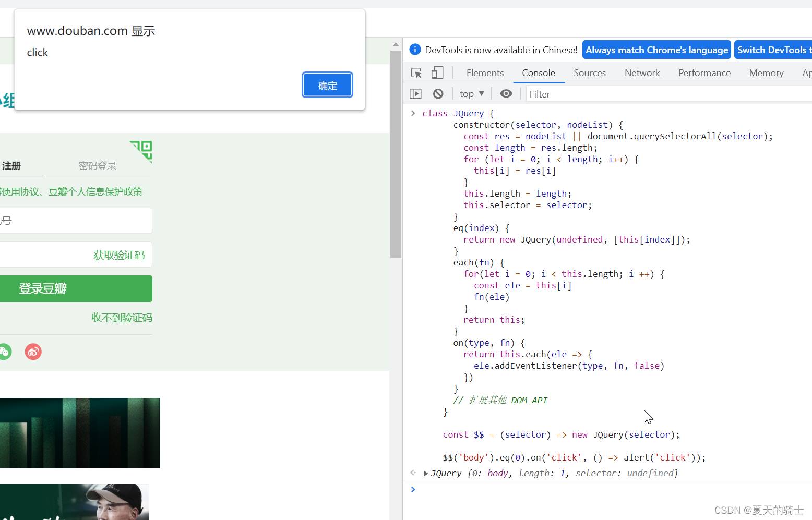Click the blue info icon in DevTools banner
Image resolution: width=812 pixels, height=520 pixels.
click(x=415, y=50)
